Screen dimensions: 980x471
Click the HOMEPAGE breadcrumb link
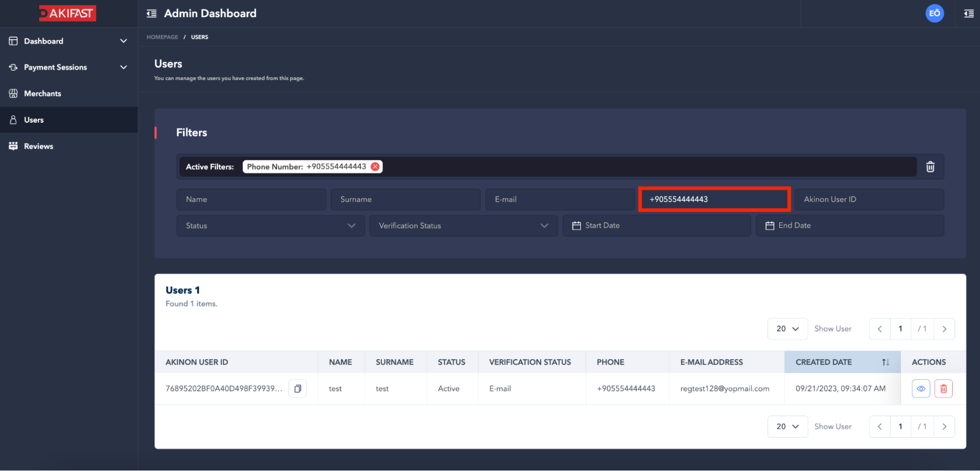click(162, 37)
